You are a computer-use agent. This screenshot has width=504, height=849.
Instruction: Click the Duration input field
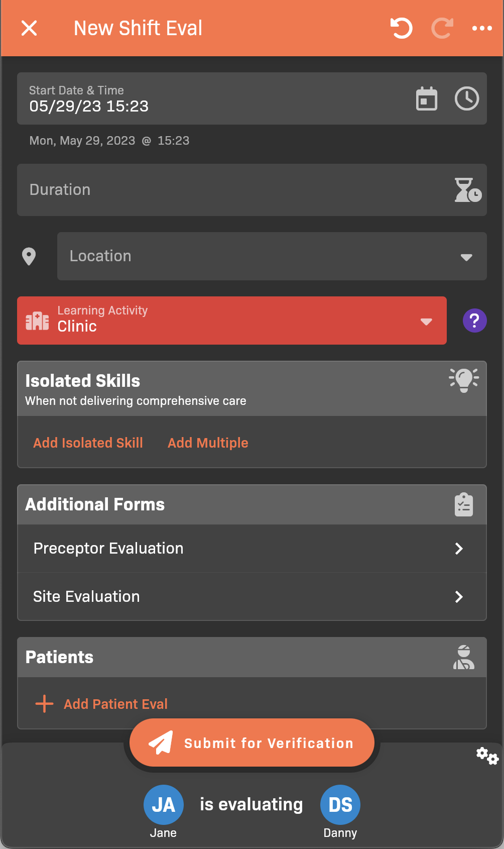click(x=231, y=190)
